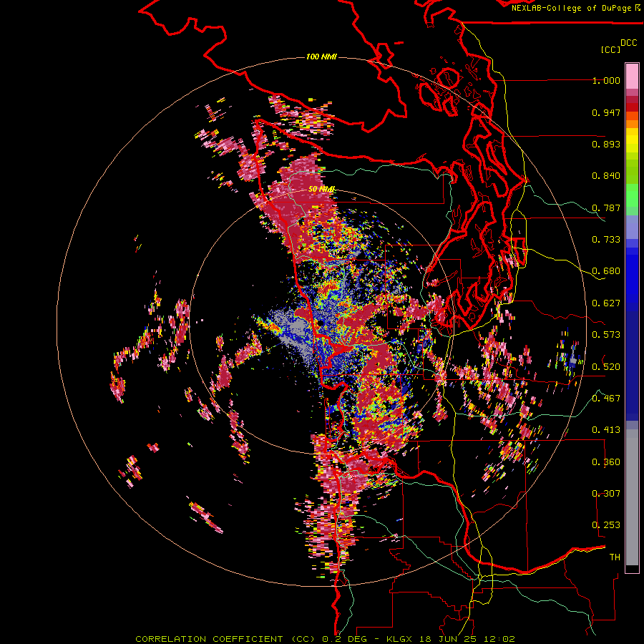Click the 0.467 value on color scale
This screenshot has width=644, height=644.
(x=606, y=399)
